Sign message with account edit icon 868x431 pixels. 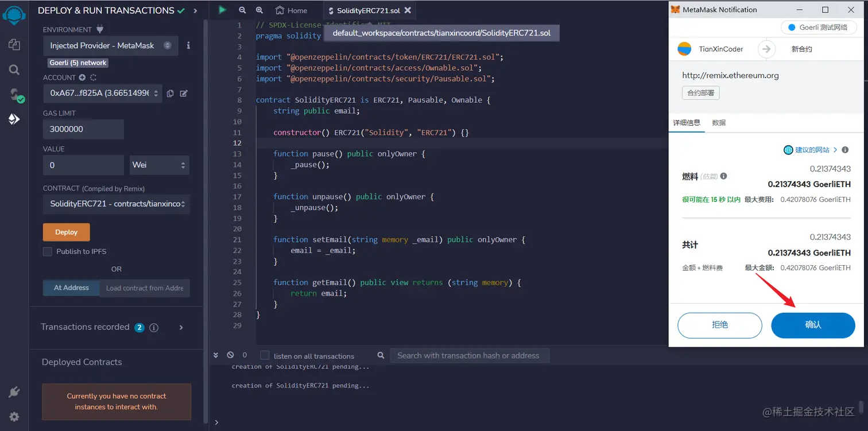(x=184, y=94)
